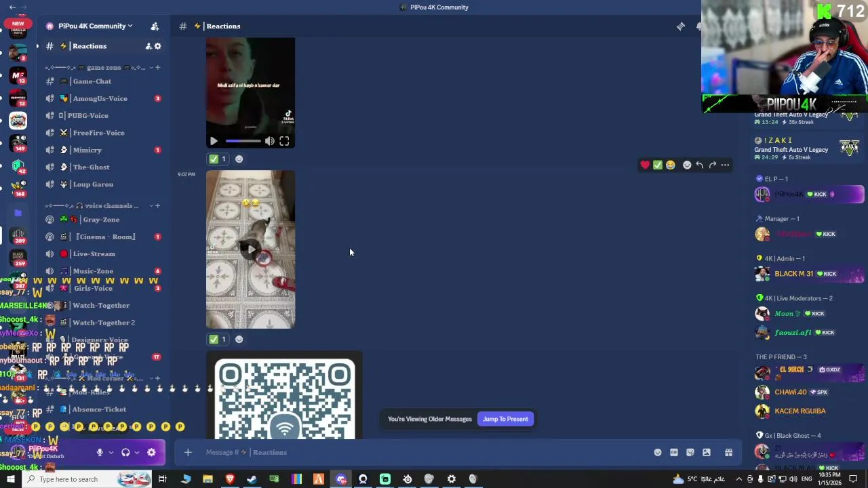Join Music-Zone voice channel
Image resolution: width=868 pixels, height=488 pixels.
point(103,271)
